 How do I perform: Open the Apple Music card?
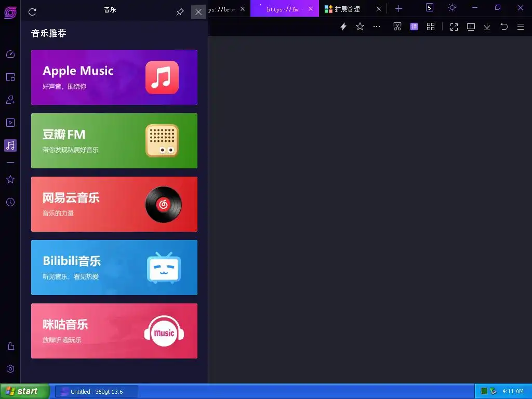click(114, 77)
